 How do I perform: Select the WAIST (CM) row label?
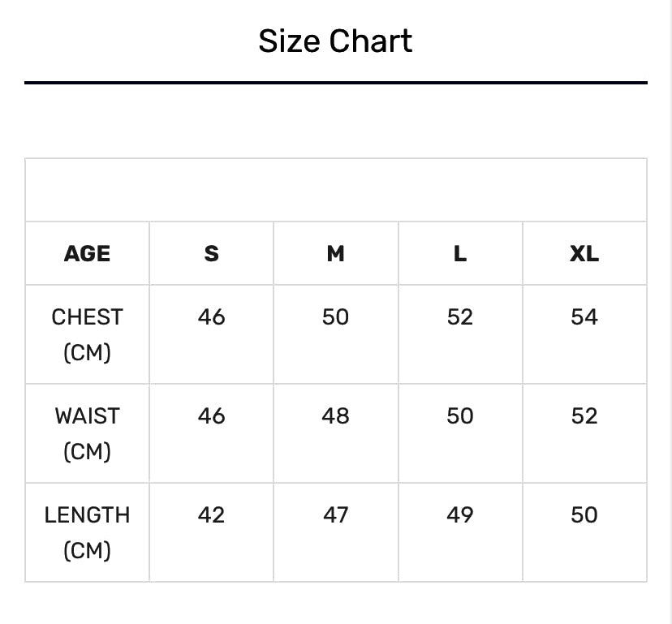point(87,433)
